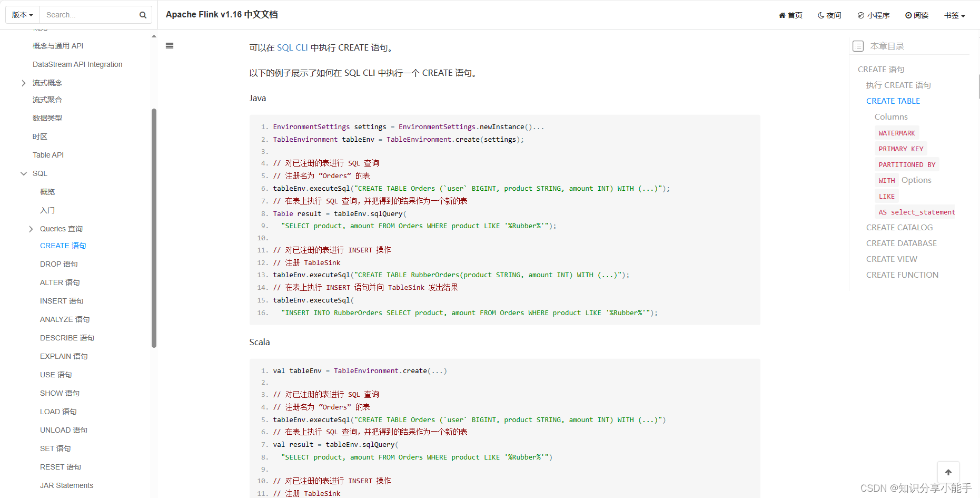980x498 pixels.
Task: Open SHOW 语句 sidebar page
Action: [60, 393]
